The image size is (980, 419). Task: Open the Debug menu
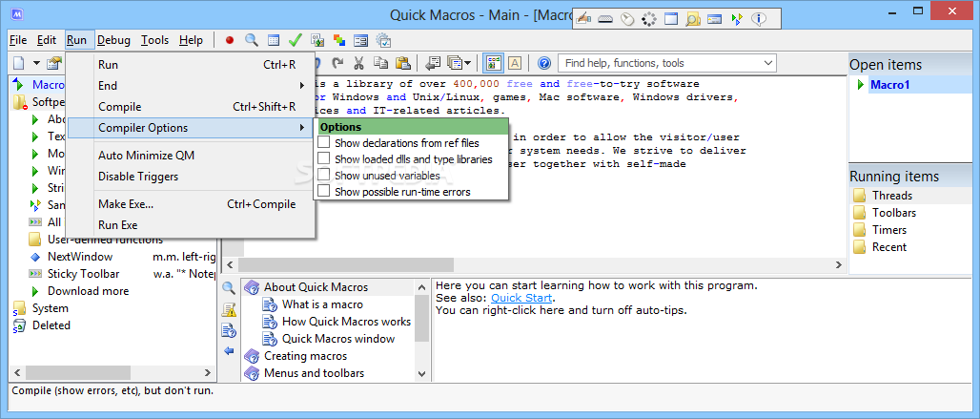coord(113,40)
